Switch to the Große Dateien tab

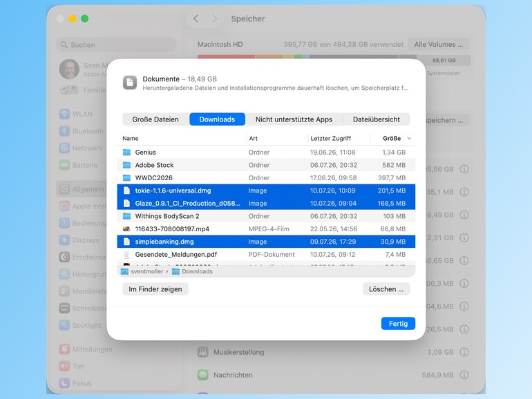pos(155,119)
